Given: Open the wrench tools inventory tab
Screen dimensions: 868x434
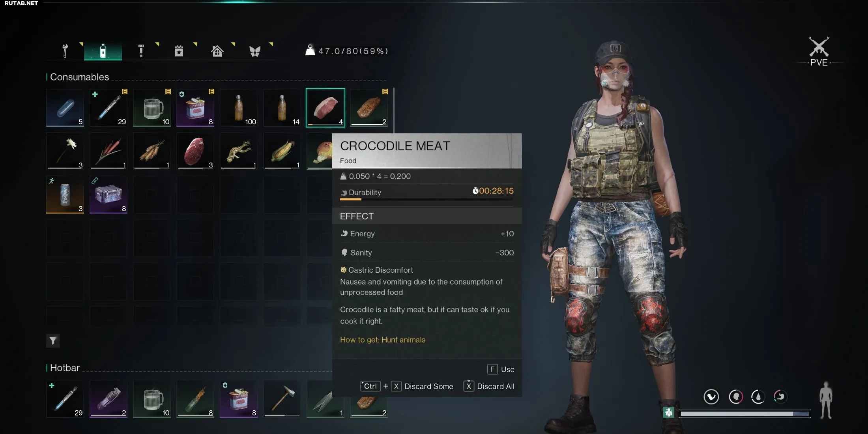Looking at the screenshot, I should (x=65, y=51).
